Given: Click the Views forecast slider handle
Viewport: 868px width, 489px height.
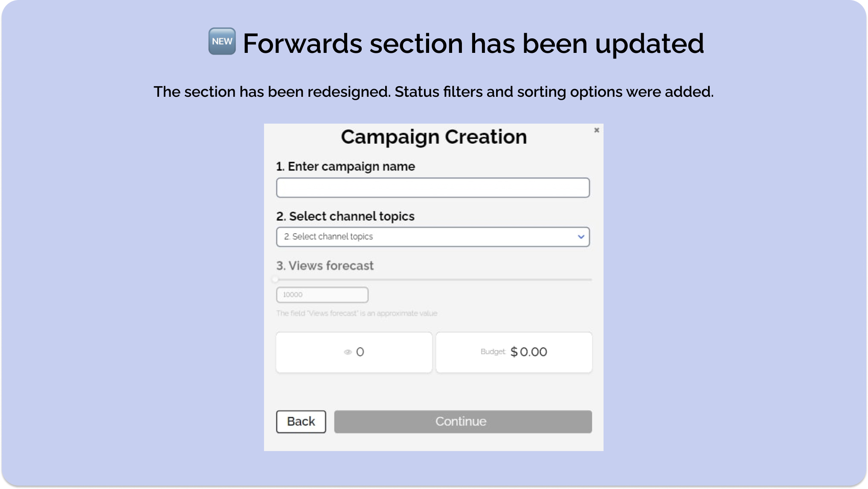Looking at the screenshot, I should (276, 280).
